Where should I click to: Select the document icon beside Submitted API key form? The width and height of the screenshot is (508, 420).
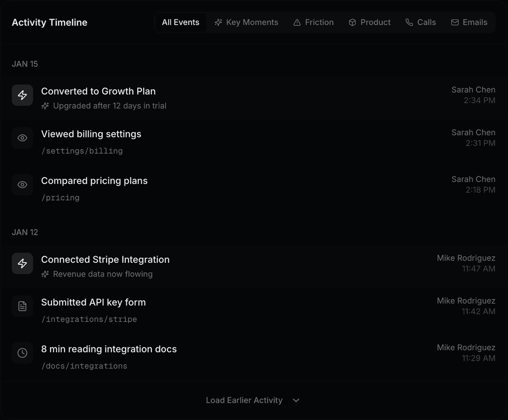coord(22,306)
